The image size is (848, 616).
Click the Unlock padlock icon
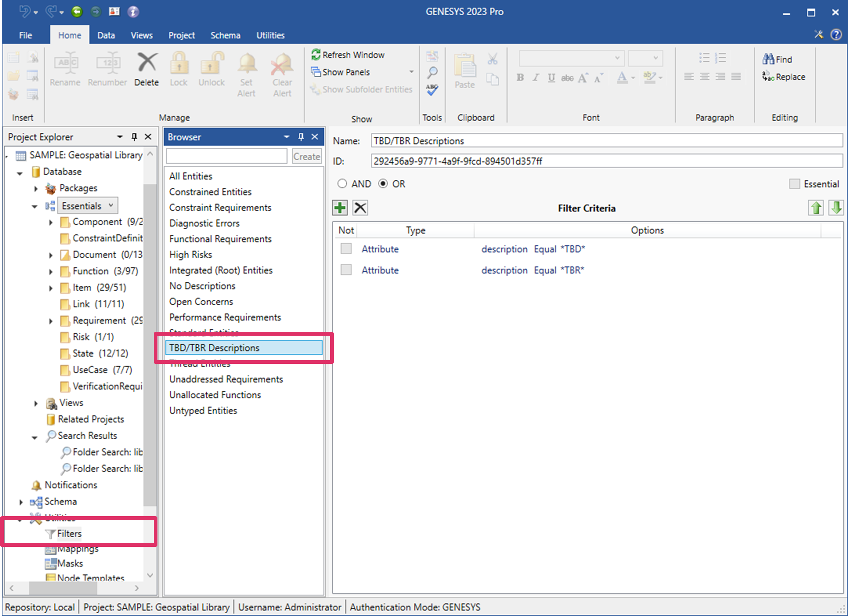(212, 62)
